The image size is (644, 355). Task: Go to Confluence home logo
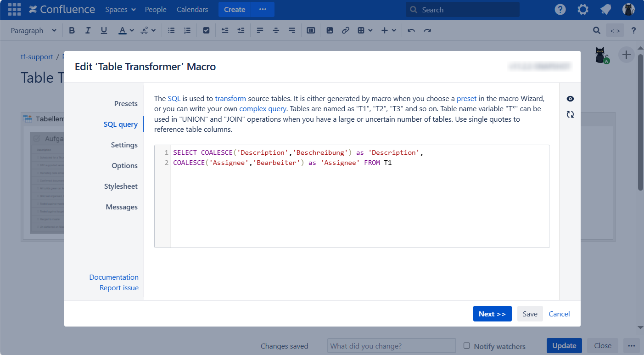click(62, 9)
